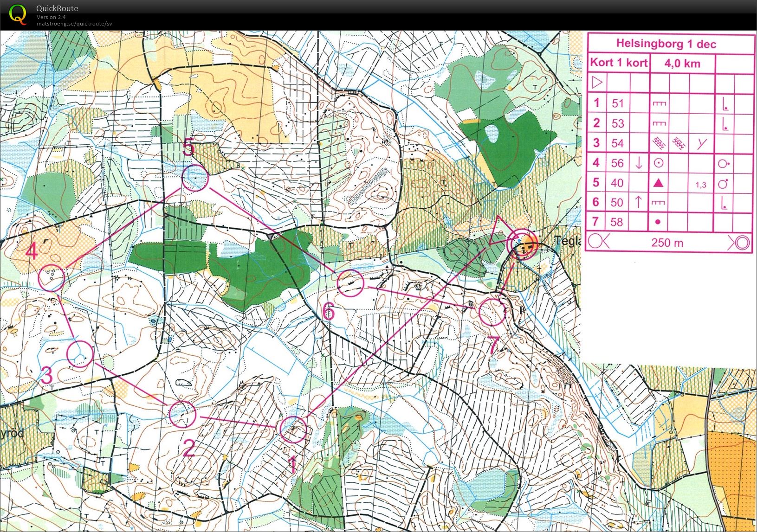Select control code 51 in row 1

click(x=617, y=103)
